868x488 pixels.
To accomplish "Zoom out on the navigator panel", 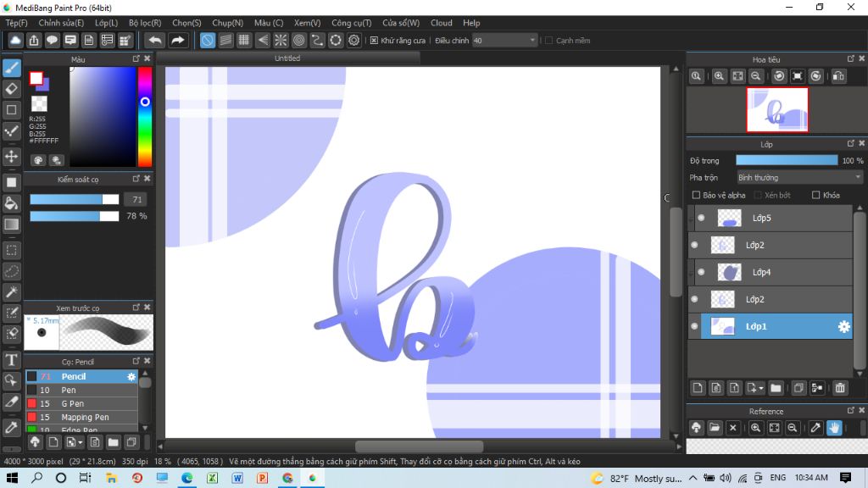I will tap(755, 76).
